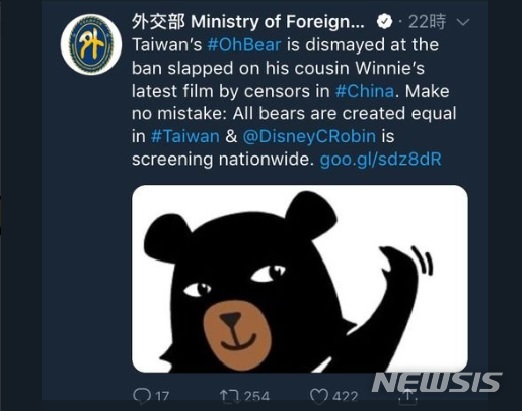The image size is (522, 411).
Task: Open the tweet options chevron menu
Action: click(x=463, y=22)
